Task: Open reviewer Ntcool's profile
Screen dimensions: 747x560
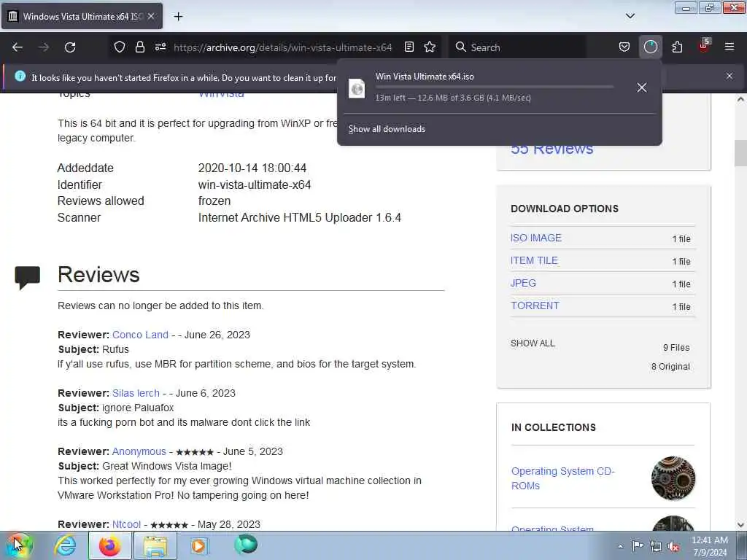Action: click(126, 524)
